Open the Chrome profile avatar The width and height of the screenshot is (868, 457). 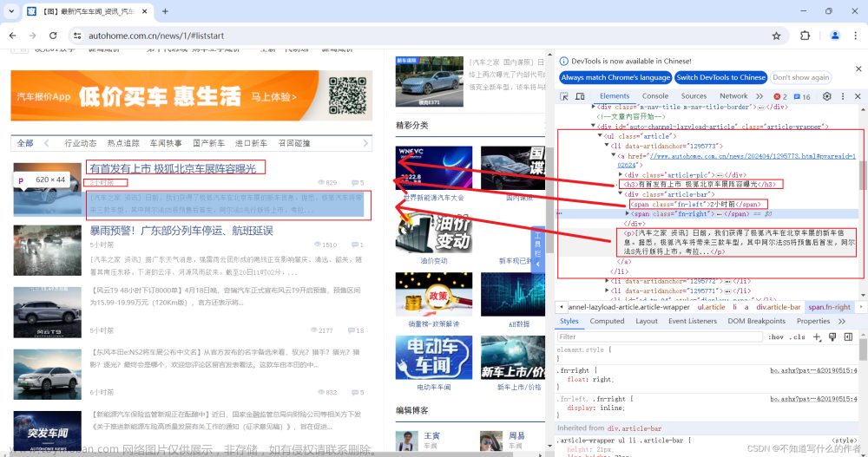click(835, 36)
